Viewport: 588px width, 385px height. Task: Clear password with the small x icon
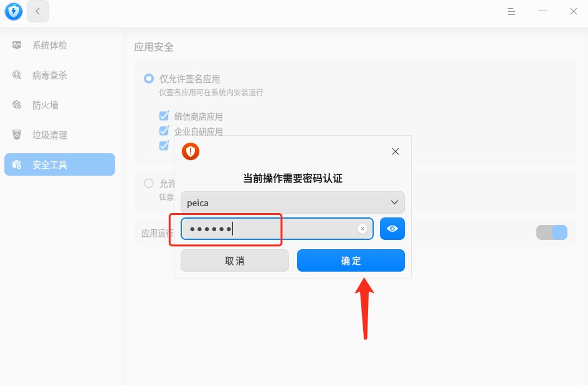pyautogui.click(x=363, y=229)
